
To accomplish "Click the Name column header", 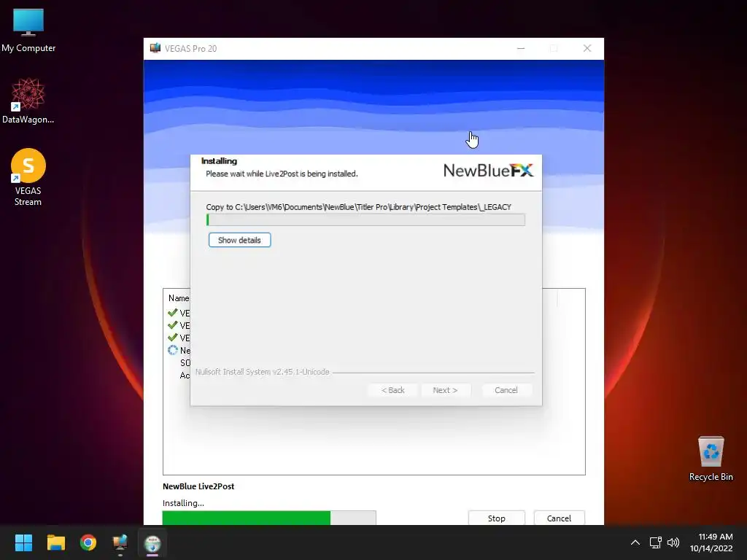I will pyautogui.click(x=179, y=298).
